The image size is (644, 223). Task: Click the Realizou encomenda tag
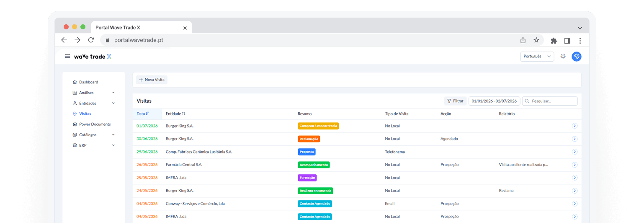(315, 191)
